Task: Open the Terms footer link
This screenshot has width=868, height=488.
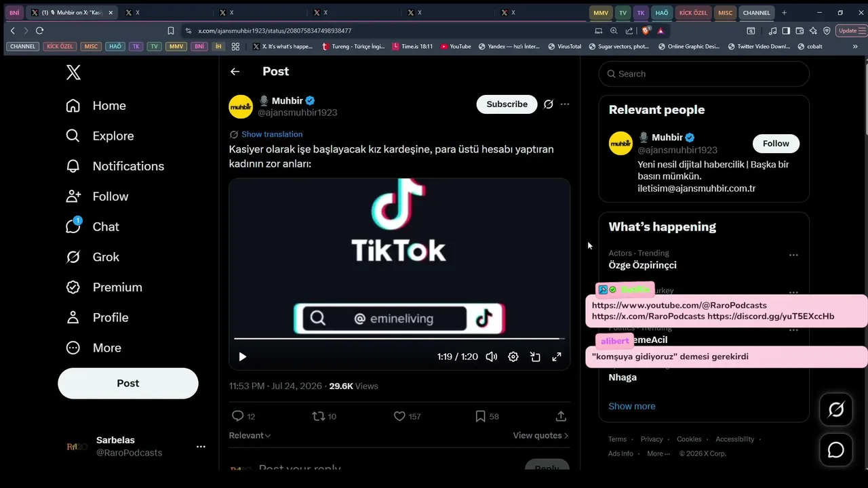Action: pyautogui.click(x=617, y=439)
